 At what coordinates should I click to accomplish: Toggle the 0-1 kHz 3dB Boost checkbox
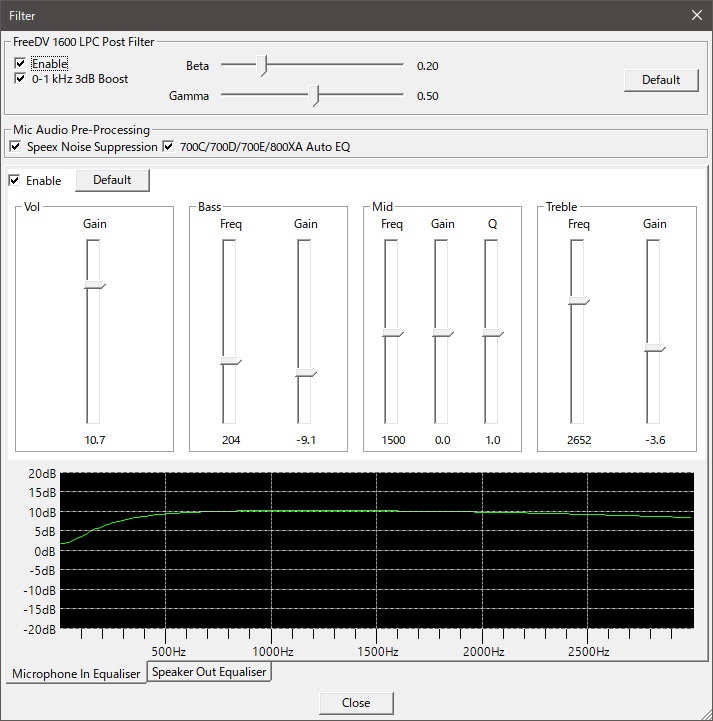point(20,78)
